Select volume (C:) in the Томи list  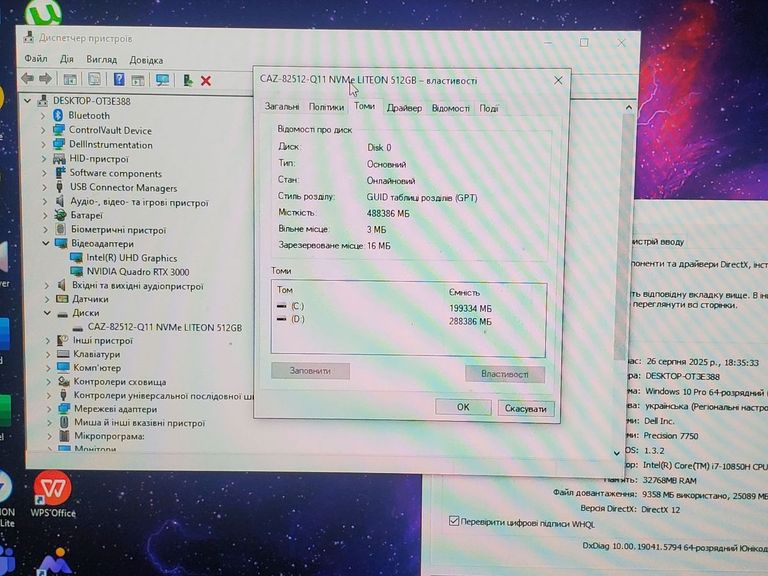click(296, 306)
